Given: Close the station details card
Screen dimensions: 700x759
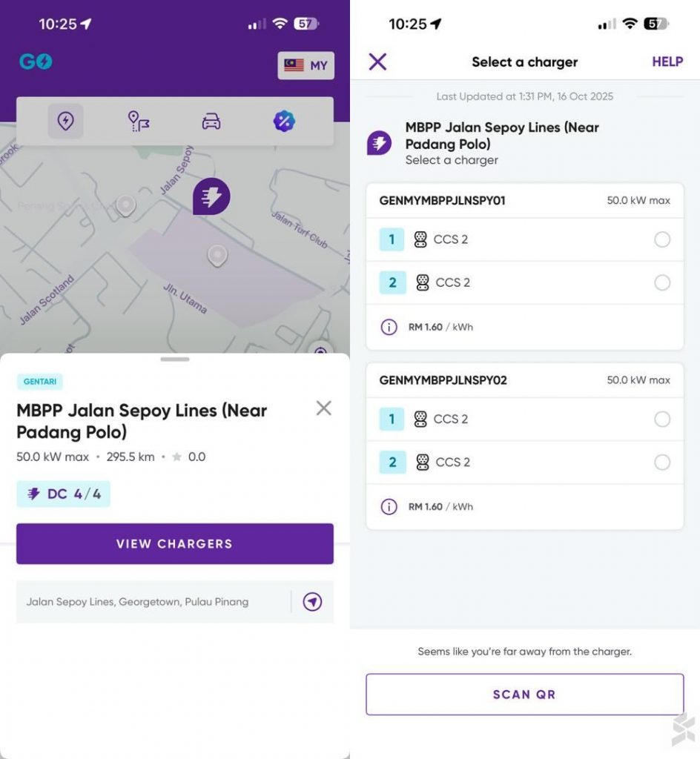Looking at the screenshot, I should [323, 408].
